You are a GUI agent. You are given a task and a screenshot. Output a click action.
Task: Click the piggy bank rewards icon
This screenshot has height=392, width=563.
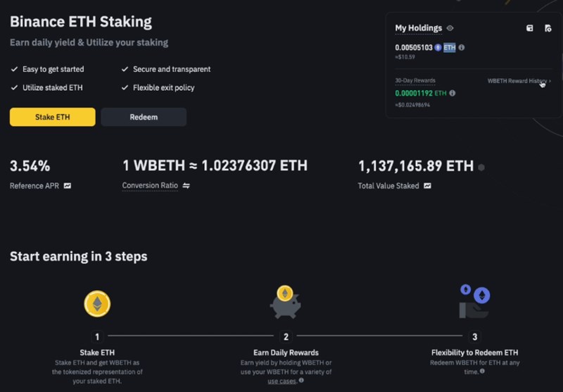(285, 303)
